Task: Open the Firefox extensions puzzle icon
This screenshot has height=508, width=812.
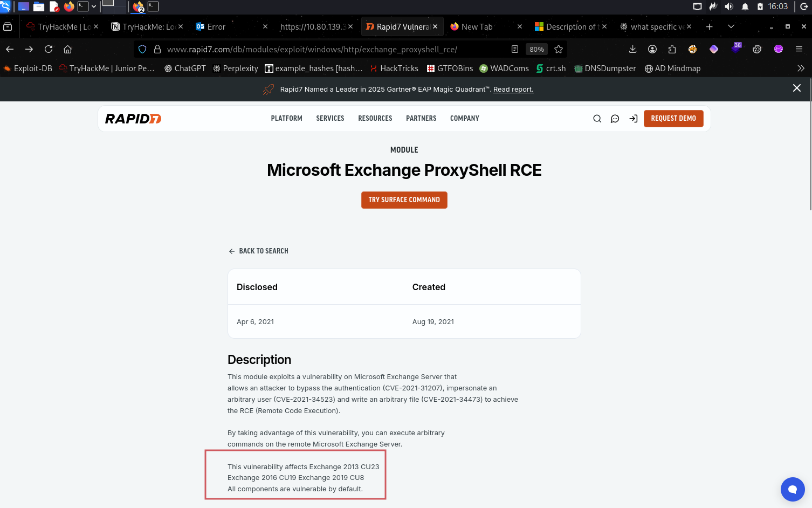Action: tap(672, 49)
